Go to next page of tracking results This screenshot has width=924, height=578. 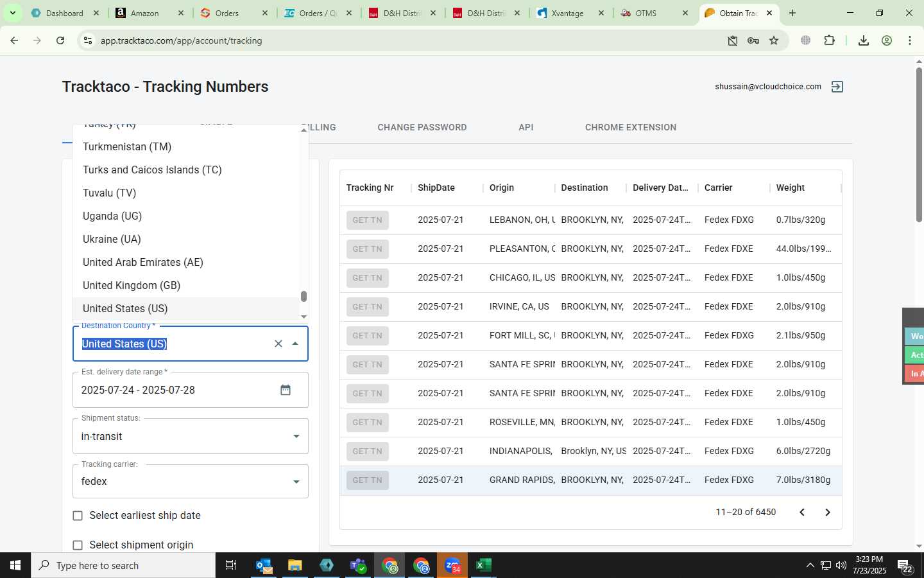pos(828,512)
